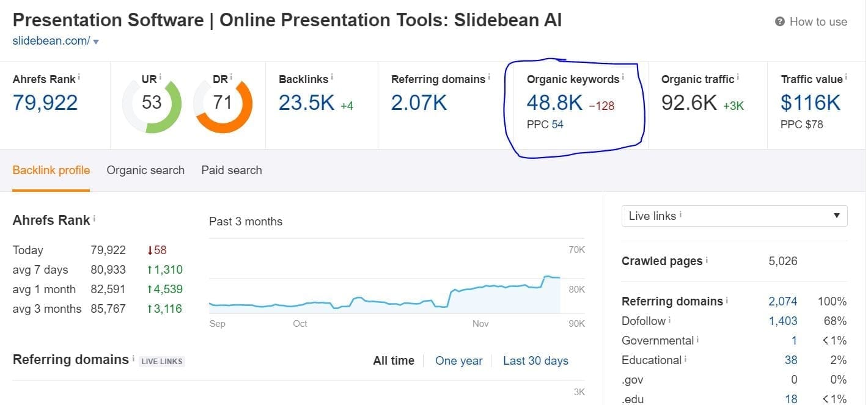
Task: Click info icon beside Organic keywords
Action: click(623, 77)
